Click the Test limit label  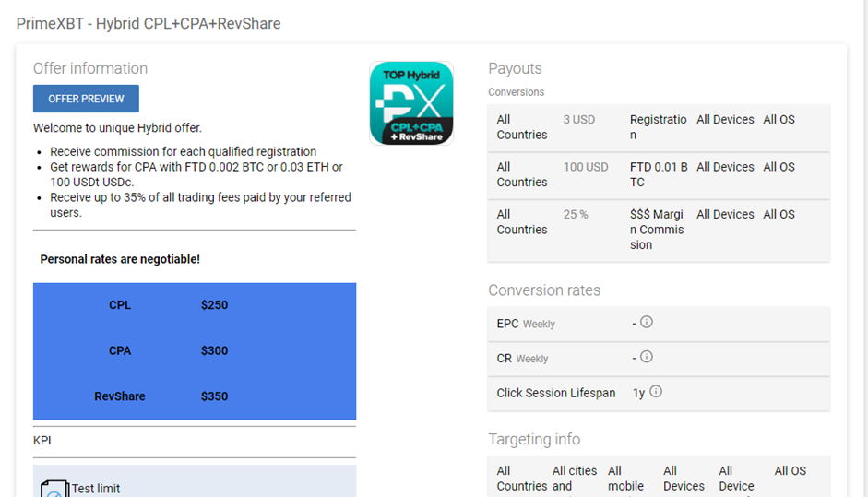click(x=96, y=489)
